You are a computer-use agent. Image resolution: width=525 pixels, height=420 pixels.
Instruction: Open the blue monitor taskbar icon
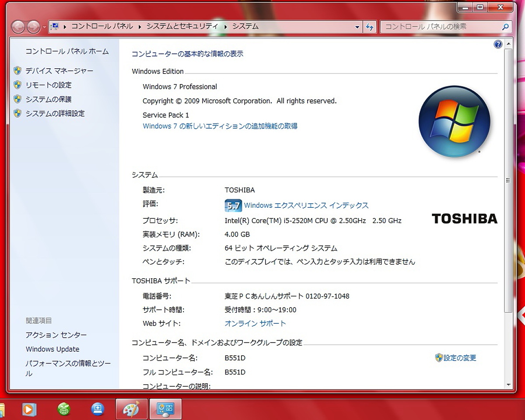click(x=98, y=409)
